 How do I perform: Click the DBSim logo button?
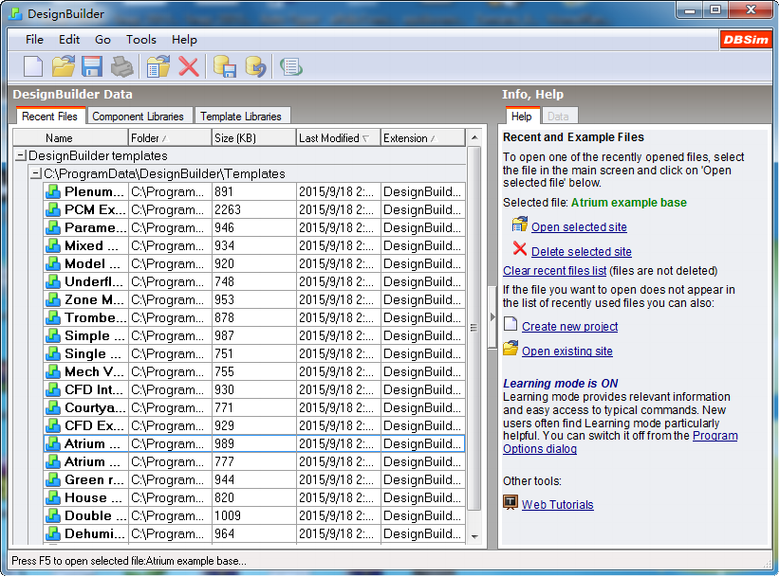(x=745, y=40)
